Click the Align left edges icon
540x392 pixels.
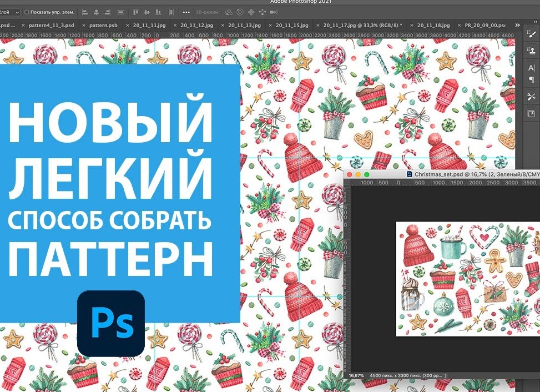click(x=85, y=12)
